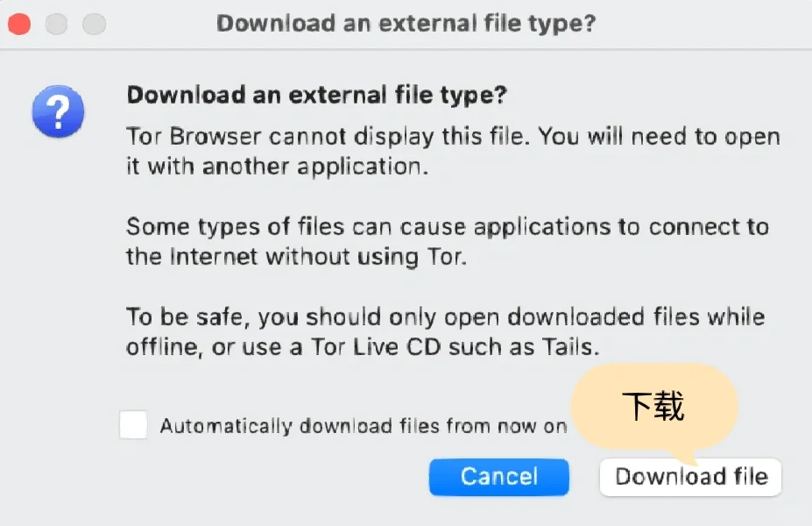Cancel the external file download

coord(498,477)
